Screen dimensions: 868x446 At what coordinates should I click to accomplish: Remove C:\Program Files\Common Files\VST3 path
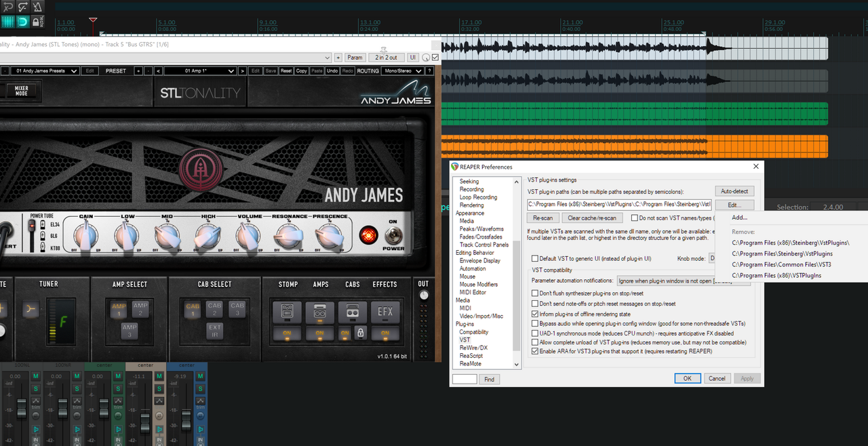point(781,264)
